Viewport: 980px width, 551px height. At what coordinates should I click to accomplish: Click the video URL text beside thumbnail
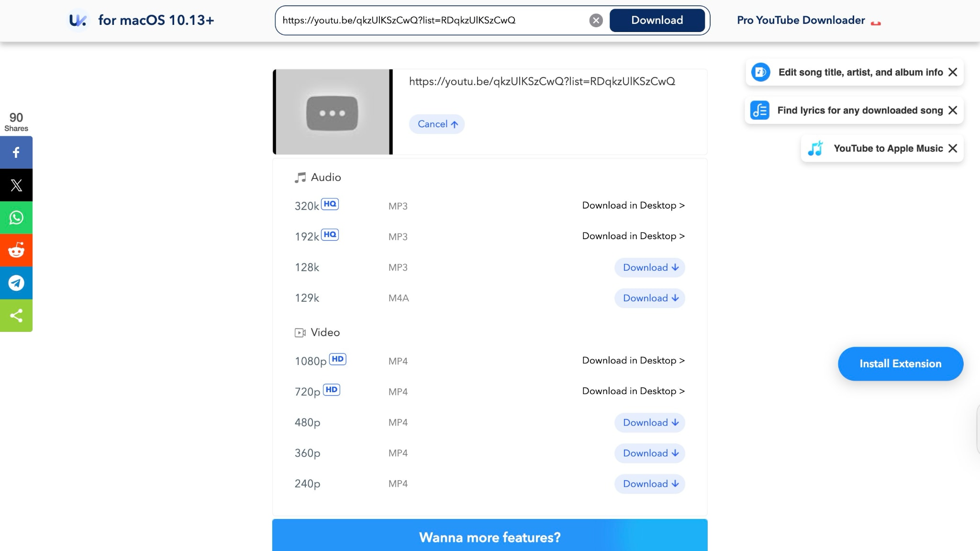click(542, 81)
